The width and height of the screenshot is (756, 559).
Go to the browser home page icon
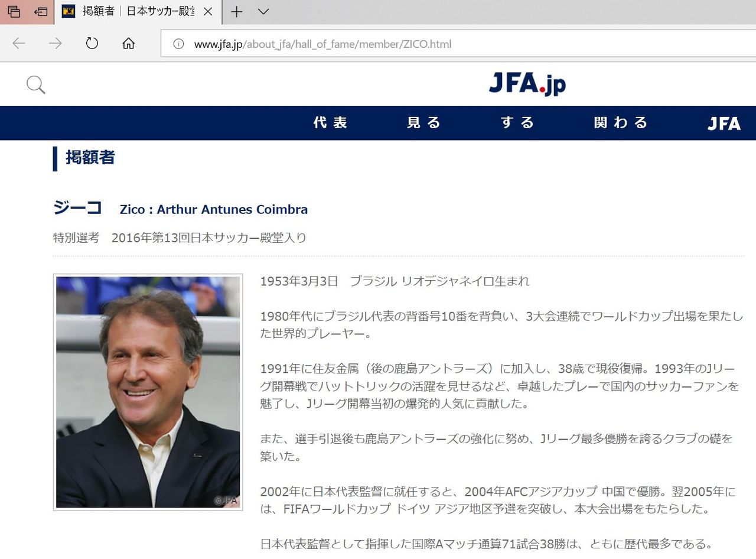click(x=128, y=43)
